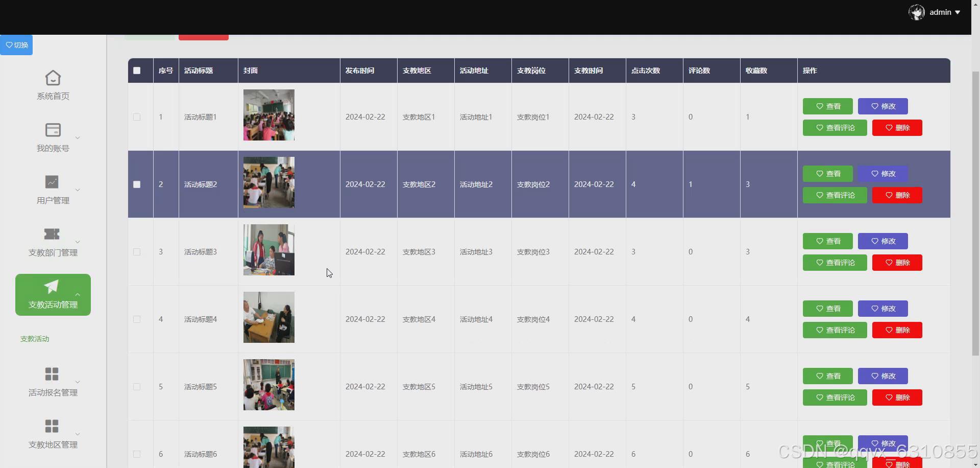Click 删除 for 活动标题2

(897, 195)
